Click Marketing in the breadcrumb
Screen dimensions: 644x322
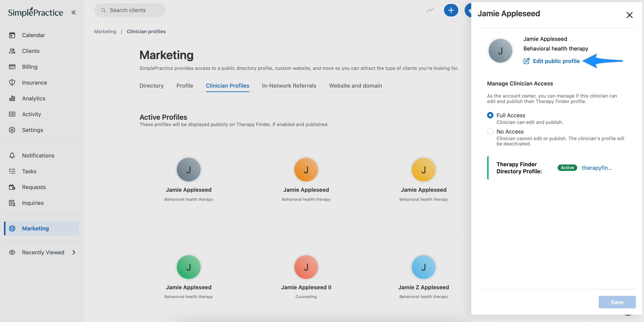click(105, 31)
